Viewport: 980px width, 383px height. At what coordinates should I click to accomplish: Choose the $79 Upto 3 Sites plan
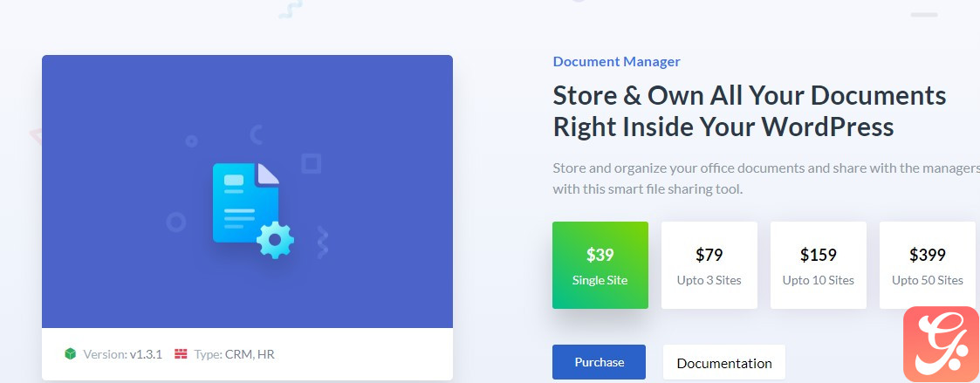(x=709, y=265)
